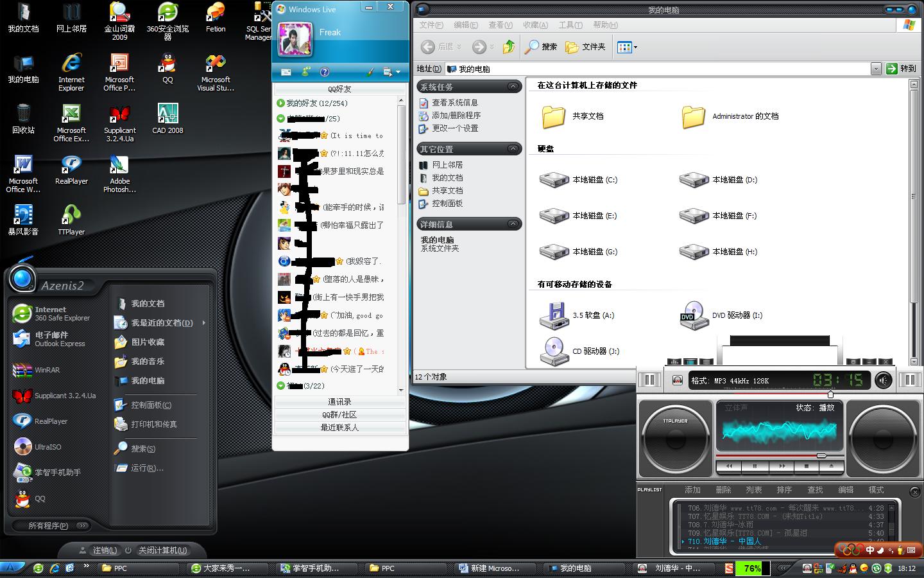Click Log Off button in Start menu
Screen dimensions: 924x578
(98, 550)
